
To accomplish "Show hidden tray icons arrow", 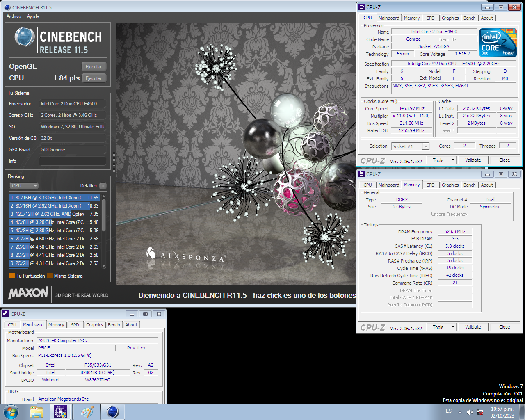I will pos(460,412).
